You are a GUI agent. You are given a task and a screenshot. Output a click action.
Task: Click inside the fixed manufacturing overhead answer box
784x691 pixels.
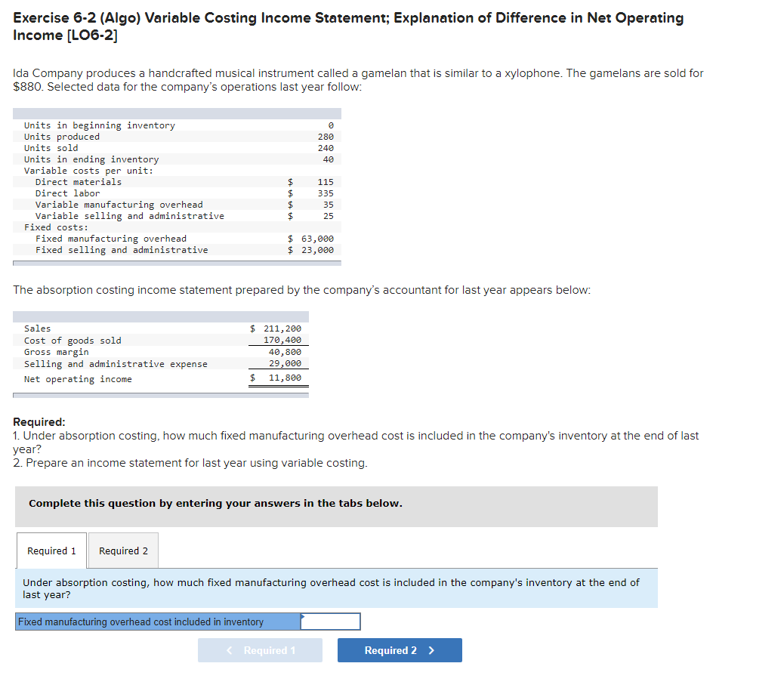[331, 622]
